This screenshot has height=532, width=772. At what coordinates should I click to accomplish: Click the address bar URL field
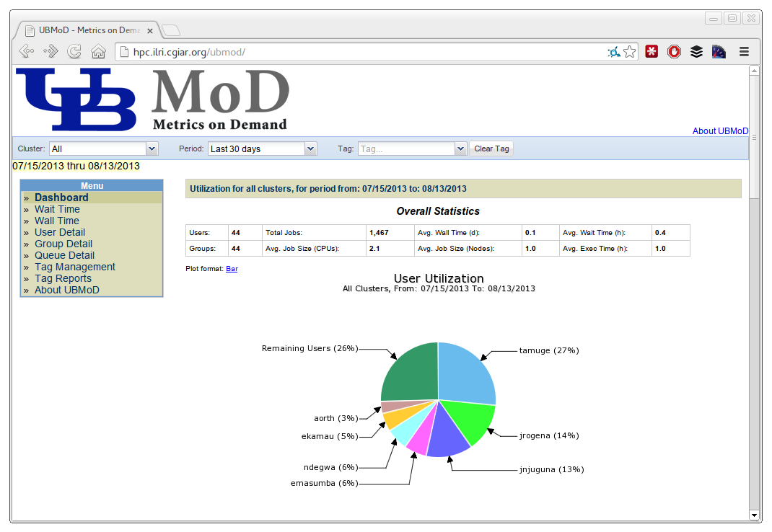[364, 52]
